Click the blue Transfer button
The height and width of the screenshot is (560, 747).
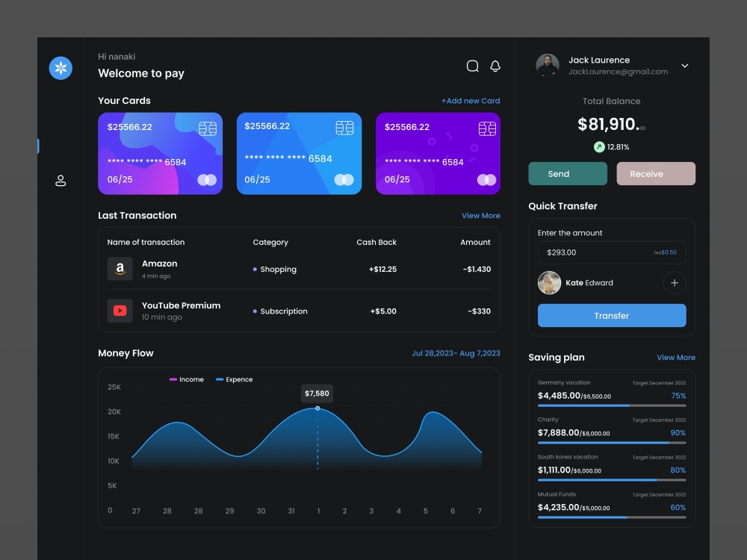pos(612,315)
